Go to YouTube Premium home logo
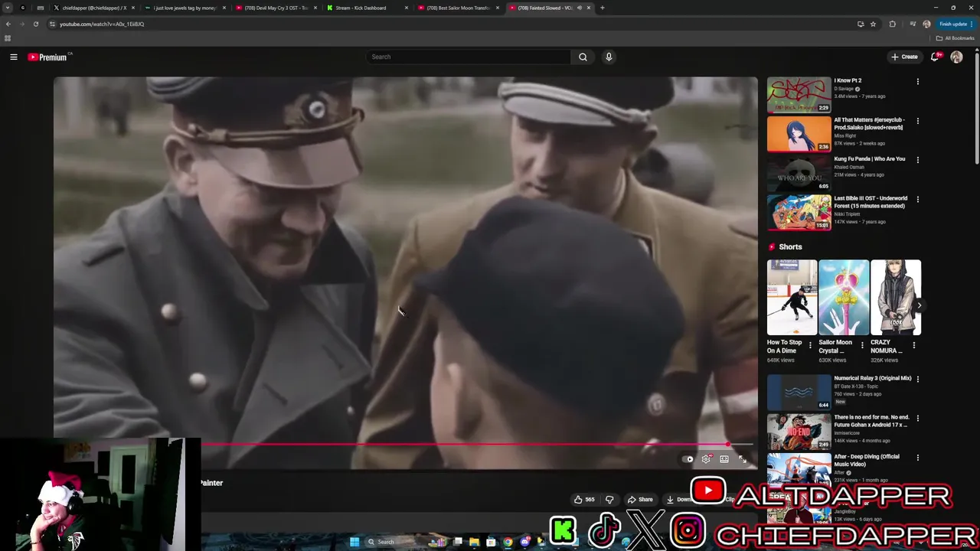 click(48, 57)
